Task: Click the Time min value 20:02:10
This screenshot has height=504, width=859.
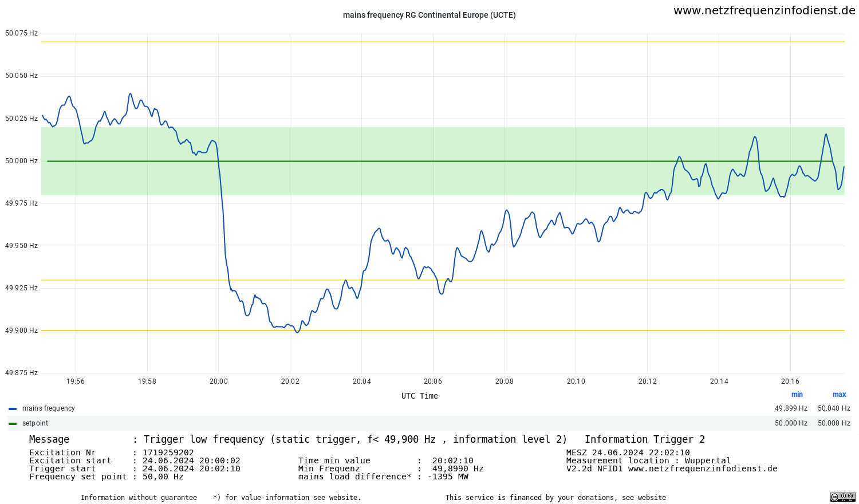Action: [x=453, y=460]
